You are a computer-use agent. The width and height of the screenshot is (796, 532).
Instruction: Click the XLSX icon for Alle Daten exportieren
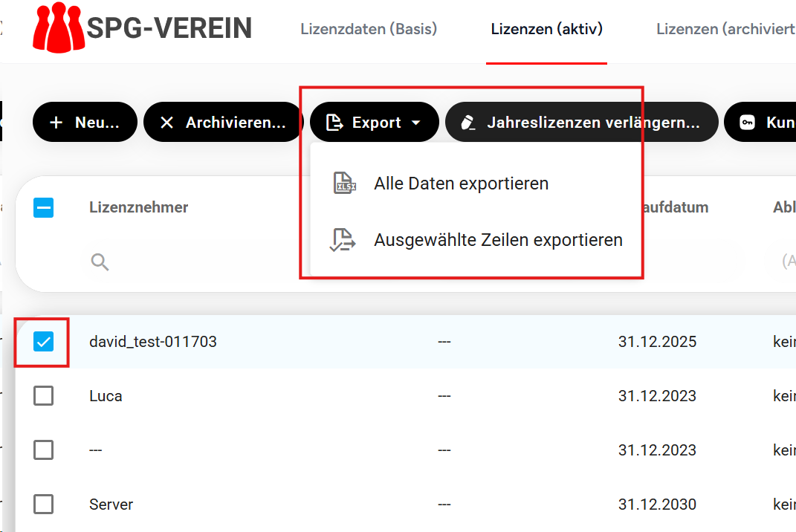(343, 183)
